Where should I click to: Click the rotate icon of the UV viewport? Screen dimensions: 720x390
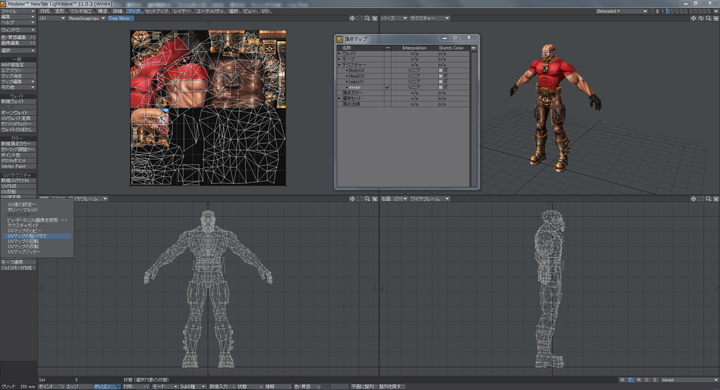pyautogui.click(x=360, y=18)
